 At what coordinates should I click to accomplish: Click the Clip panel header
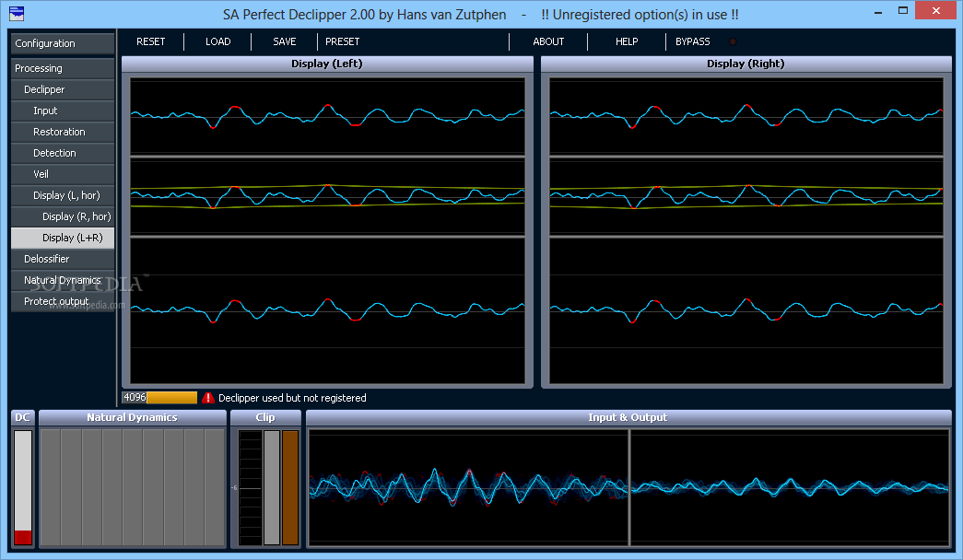(265, 417)
